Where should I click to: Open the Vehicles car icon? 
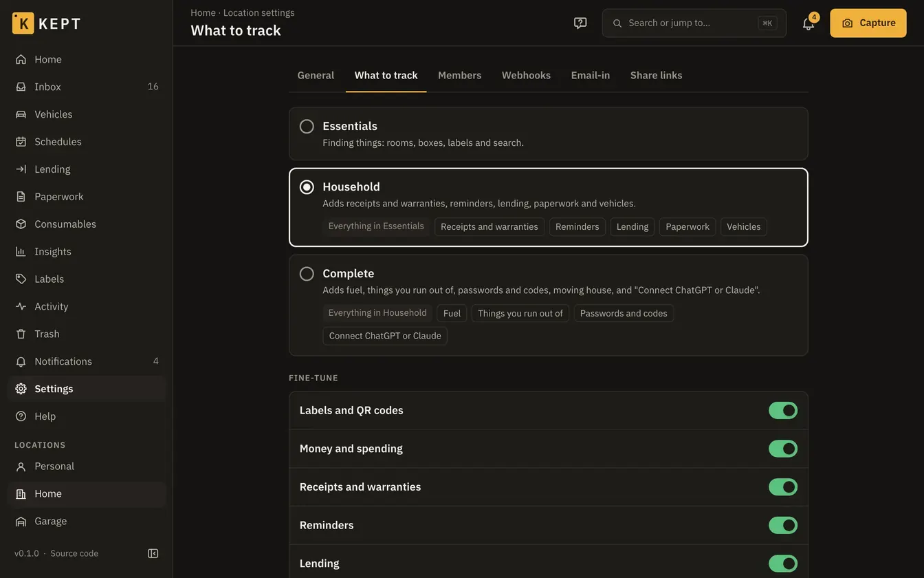click(21, 114)
